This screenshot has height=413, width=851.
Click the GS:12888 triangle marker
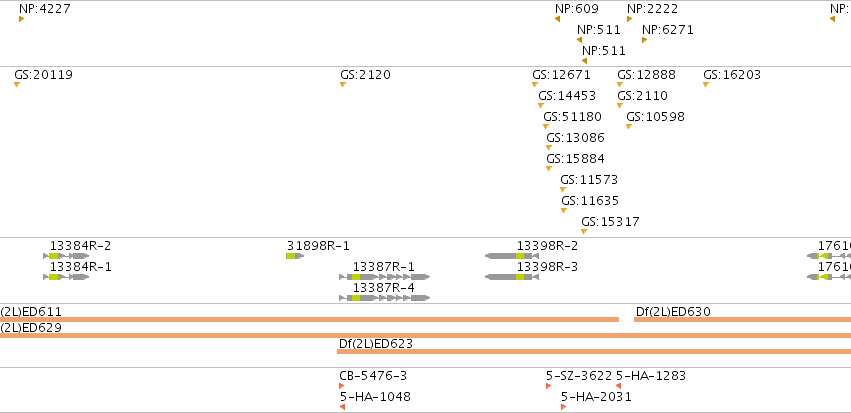click(620, 84)
